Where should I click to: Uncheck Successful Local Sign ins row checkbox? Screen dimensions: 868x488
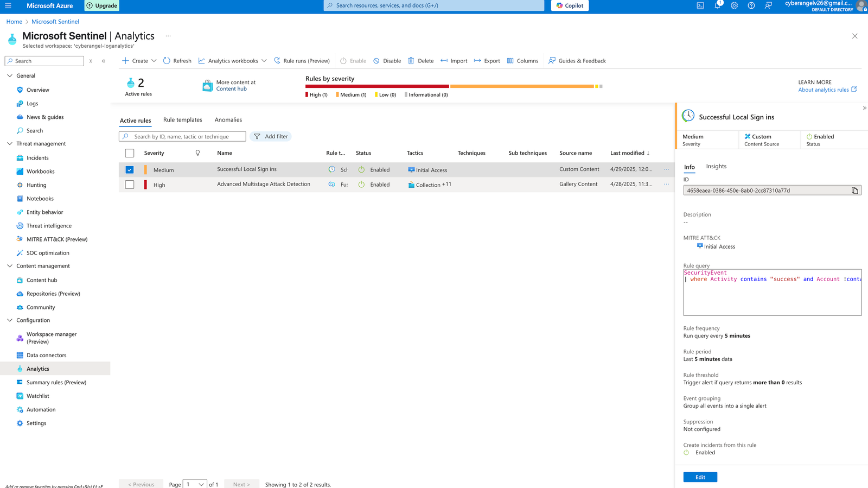point(130,170)
